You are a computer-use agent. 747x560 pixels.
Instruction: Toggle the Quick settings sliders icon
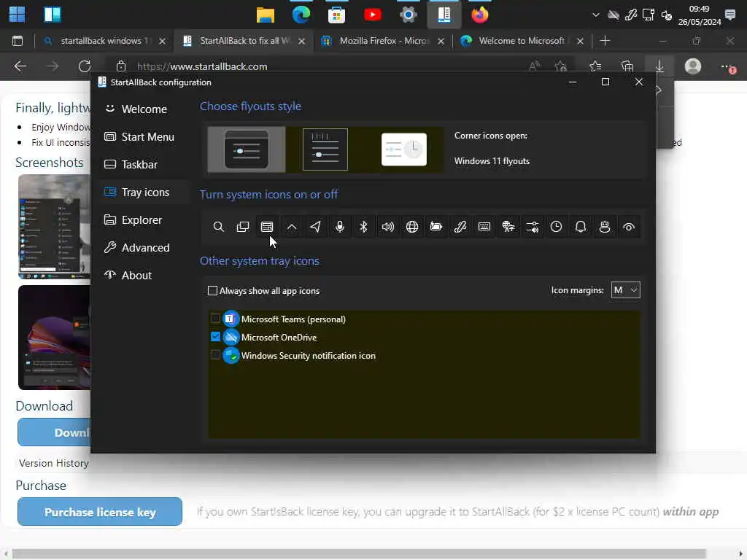[533, 227]
